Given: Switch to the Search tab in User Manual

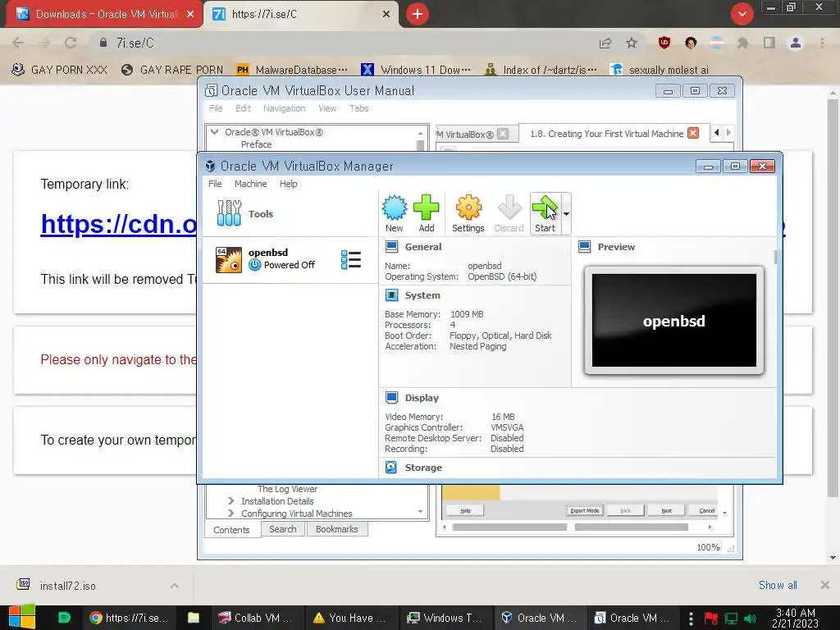Looking at the screenshot, I should coord(283,529).
